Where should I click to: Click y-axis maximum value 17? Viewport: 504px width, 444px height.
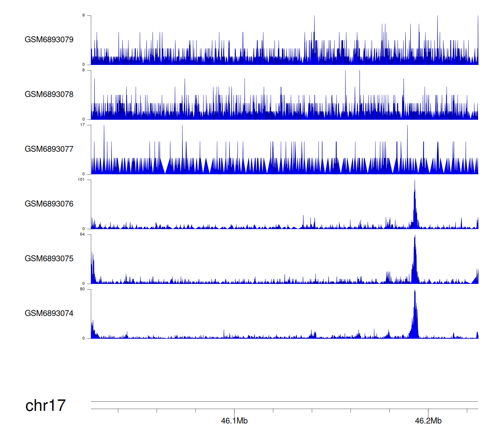(x=82, y=125)
